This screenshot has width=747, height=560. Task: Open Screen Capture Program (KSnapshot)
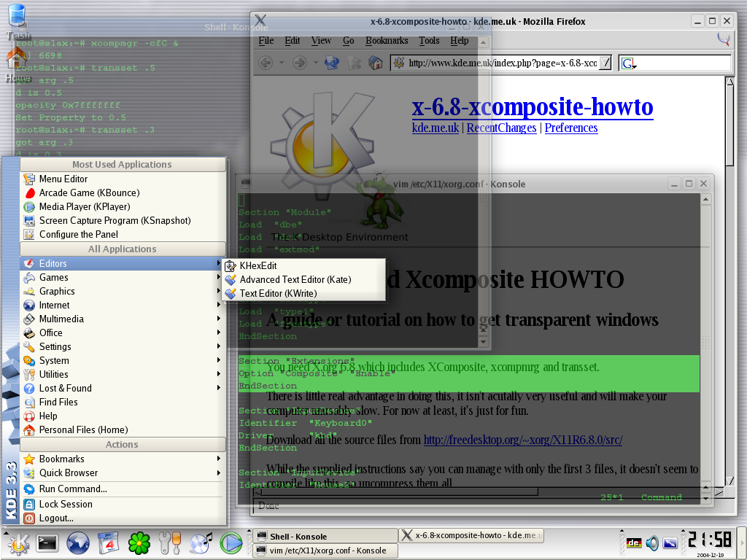[x=123, y=220]
